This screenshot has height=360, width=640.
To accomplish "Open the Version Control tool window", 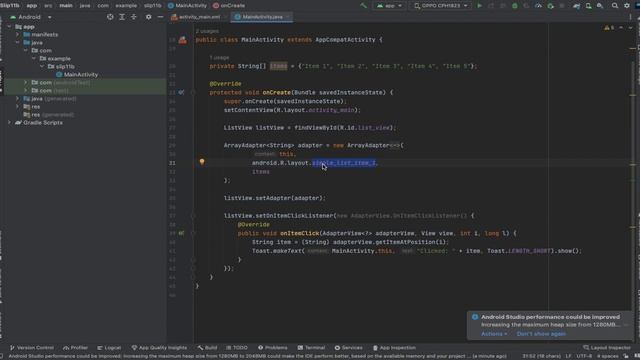I will [x=31, y=348].
